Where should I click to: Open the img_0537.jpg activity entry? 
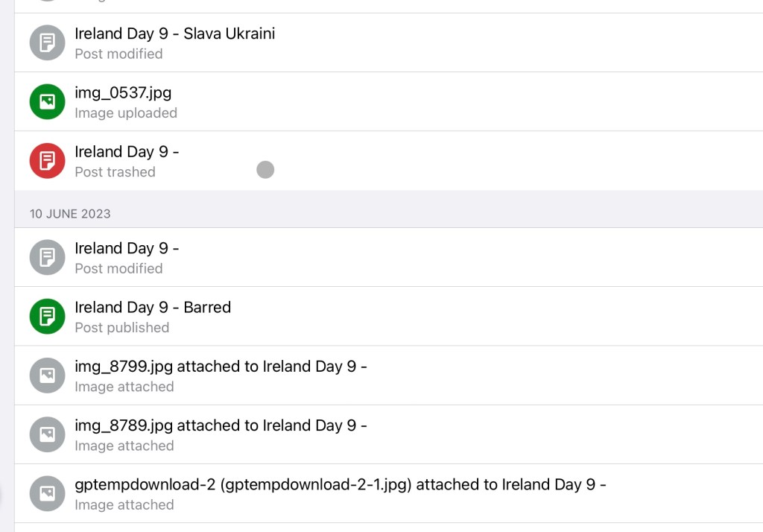(x=123, y=92)
